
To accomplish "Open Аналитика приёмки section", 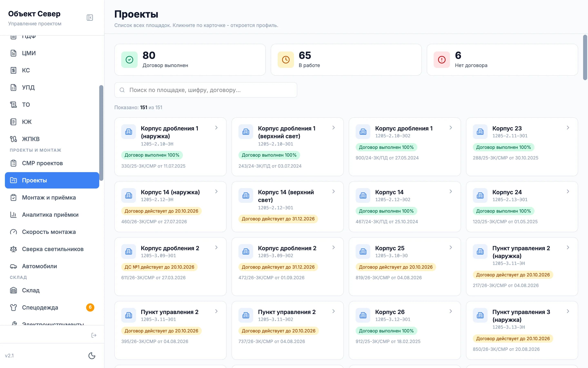I will click(52, 215).
